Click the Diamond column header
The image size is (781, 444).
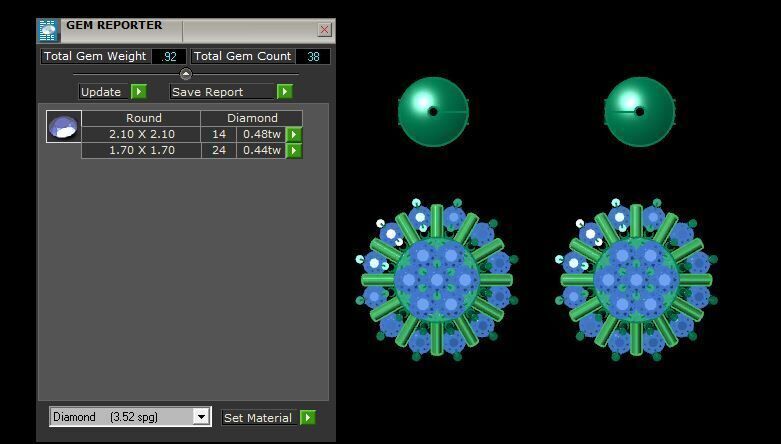click(x=252, y=118)
